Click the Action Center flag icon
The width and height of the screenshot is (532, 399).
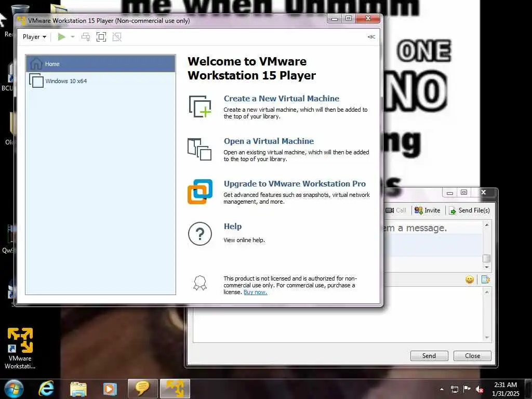click(x=467, y=389)
